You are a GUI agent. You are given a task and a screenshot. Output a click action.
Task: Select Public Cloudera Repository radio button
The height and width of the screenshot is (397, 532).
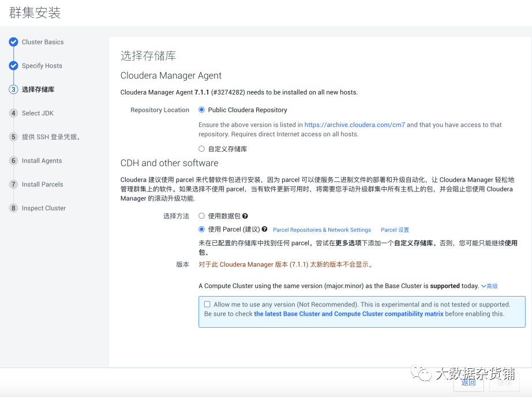click(201, 110)
